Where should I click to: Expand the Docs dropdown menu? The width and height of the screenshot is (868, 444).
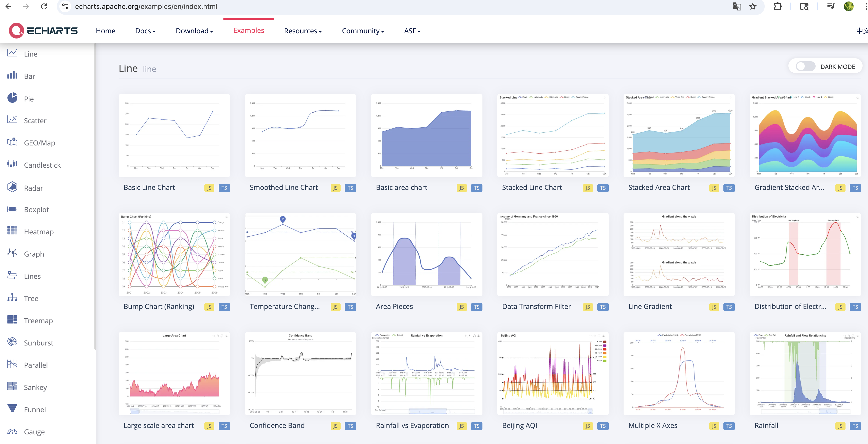click(145, 31)
